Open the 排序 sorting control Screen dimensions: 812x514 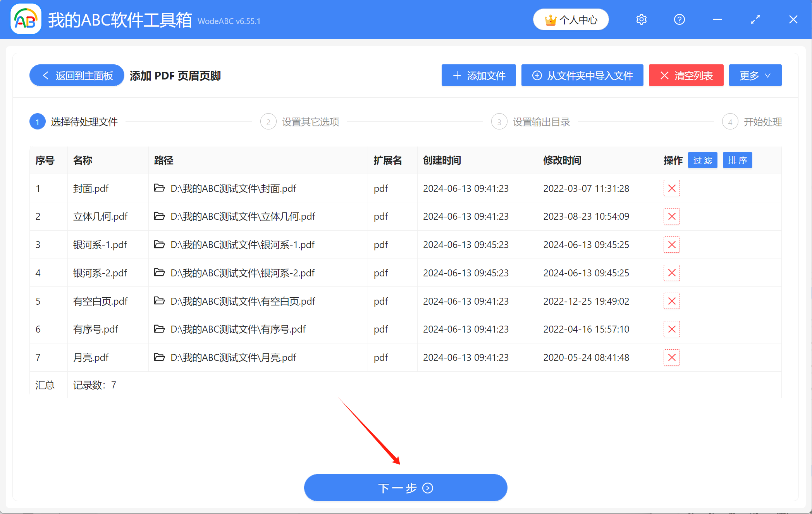[737, 160]
